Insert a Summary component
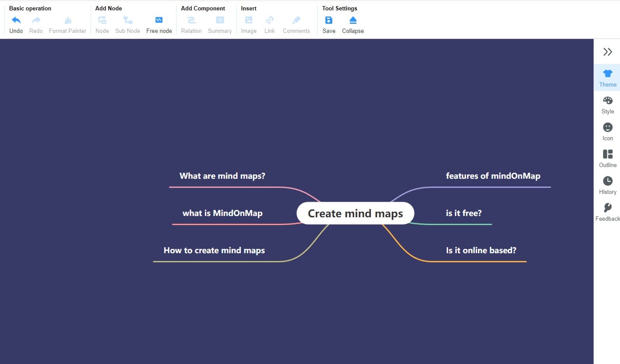Image resolution: width=620 pixels, height=364 pixels. pyautogui.click(x=220, y=20)
